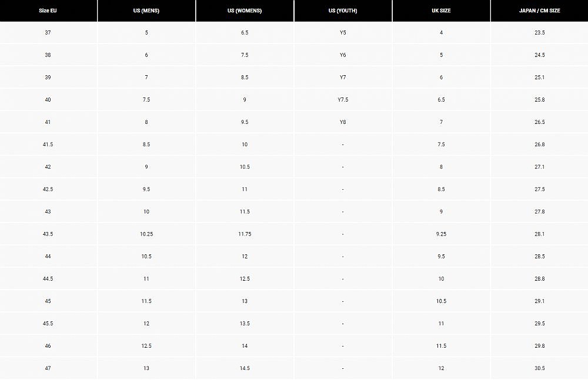Select EU size 37 cell
This screenshot has height=380, width=588.
48,33
